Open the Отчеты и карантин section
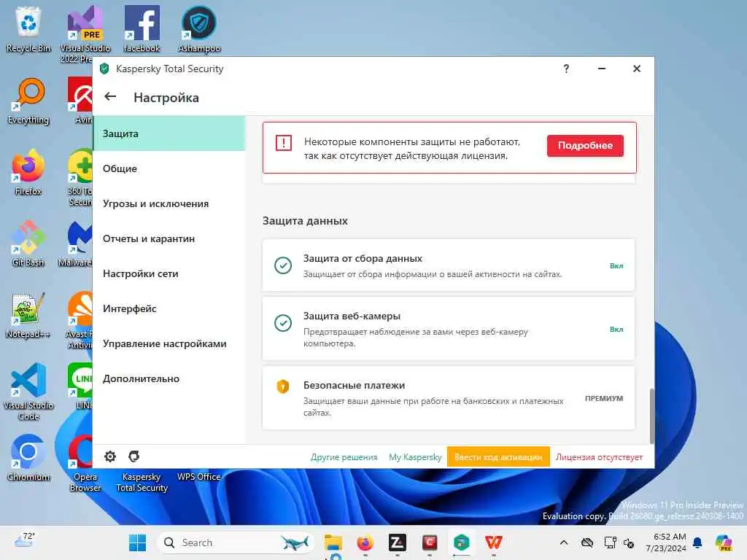Screen dimensions: 747x560 [169, 238]
